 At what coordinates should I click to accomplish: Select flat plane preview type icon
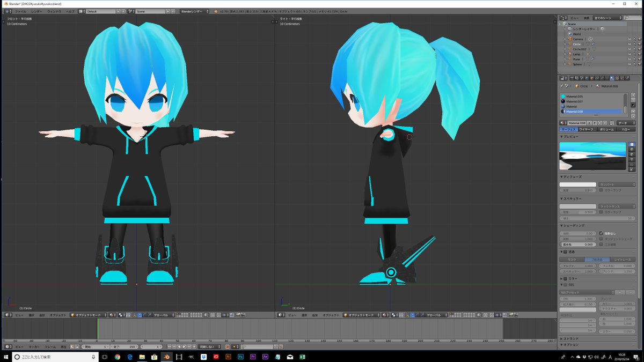click(x=632, y=144)
